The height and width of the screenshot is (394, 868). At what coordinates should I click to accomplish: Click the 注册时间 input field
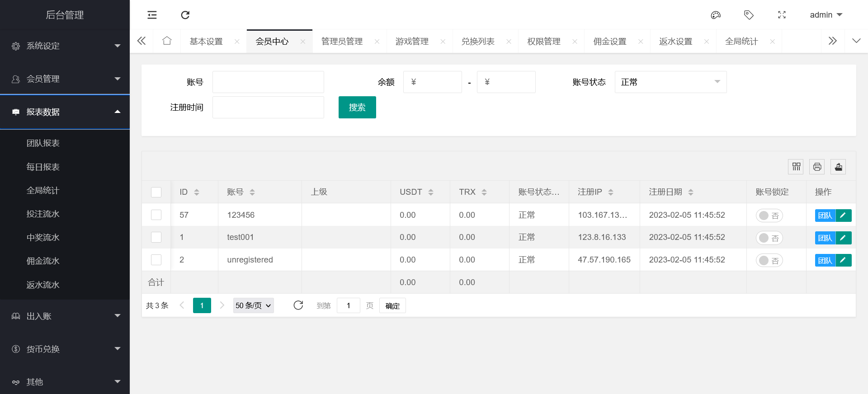tap(268, 107)
